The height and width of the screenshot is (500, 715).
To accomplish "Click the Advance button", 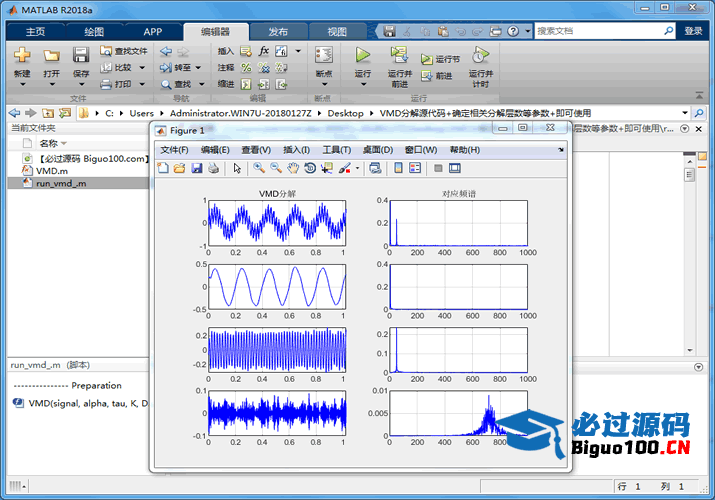I will 437,76.
